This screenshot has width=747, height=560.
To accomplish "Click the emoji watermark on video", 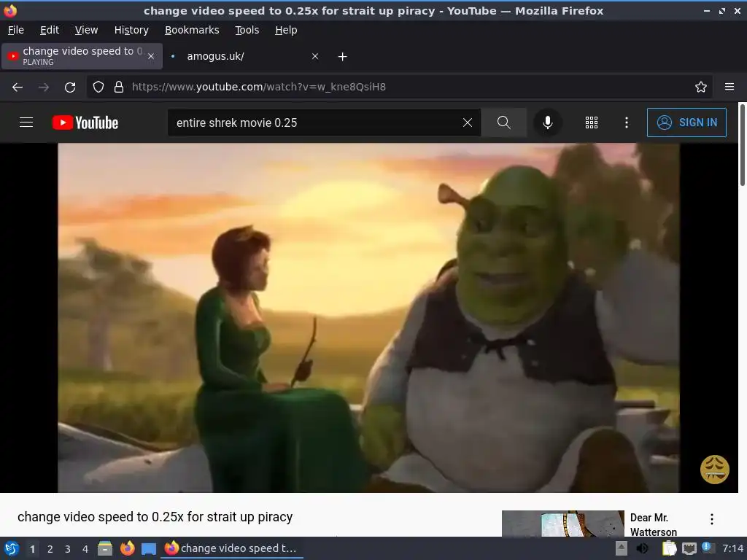I will click(x=714, y=470).
